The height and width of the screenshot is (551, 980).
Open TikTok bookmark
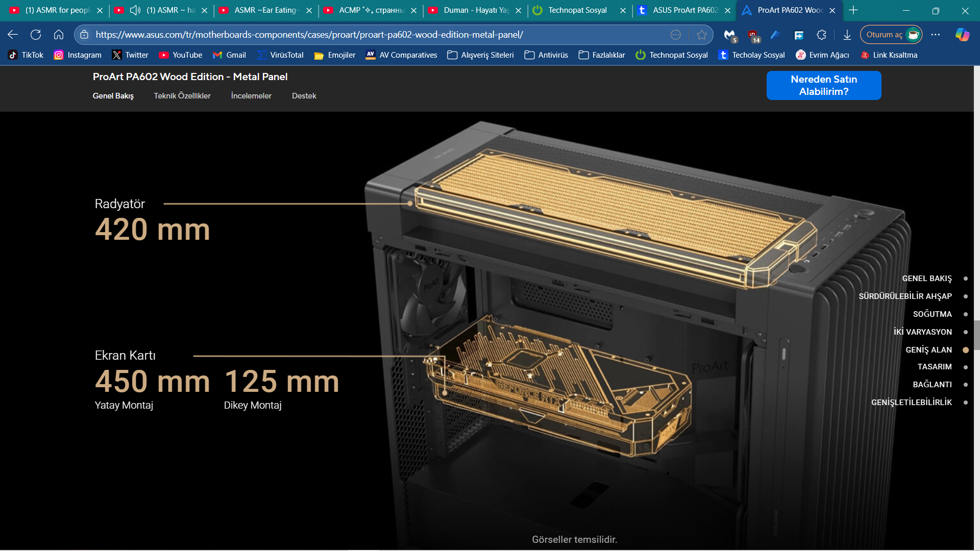[26, 55]
